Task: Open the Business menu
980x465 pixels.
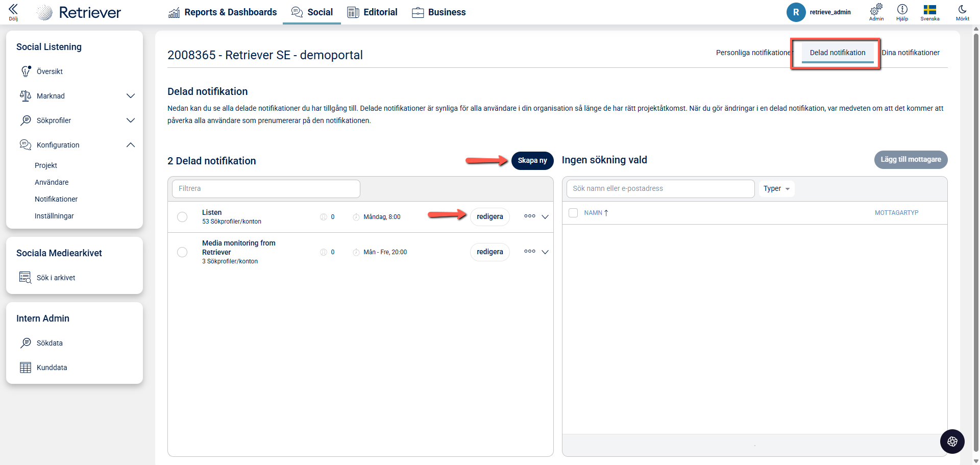Action: coord(439,12)
